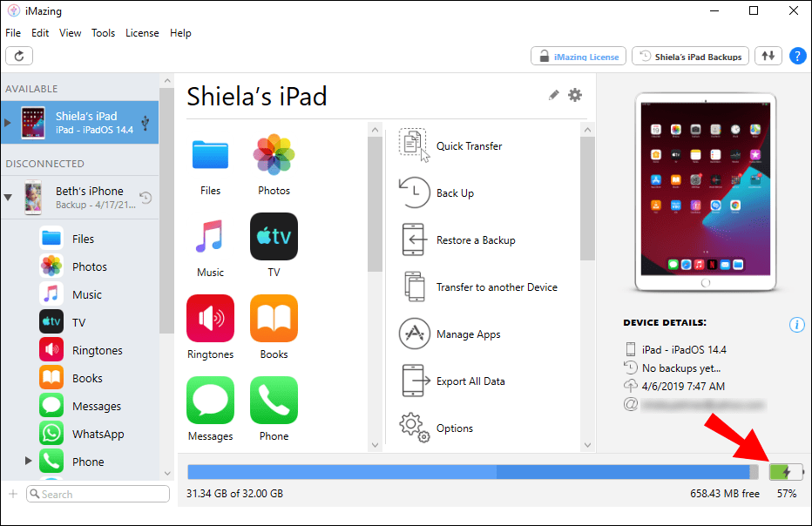
Task: Open the Options action
Action: [x=436, y=428]
